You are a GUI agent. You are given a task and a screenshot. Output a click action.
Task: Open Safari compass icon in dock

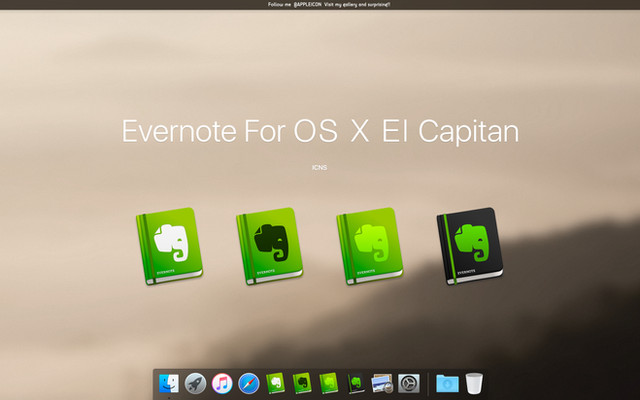249,384
